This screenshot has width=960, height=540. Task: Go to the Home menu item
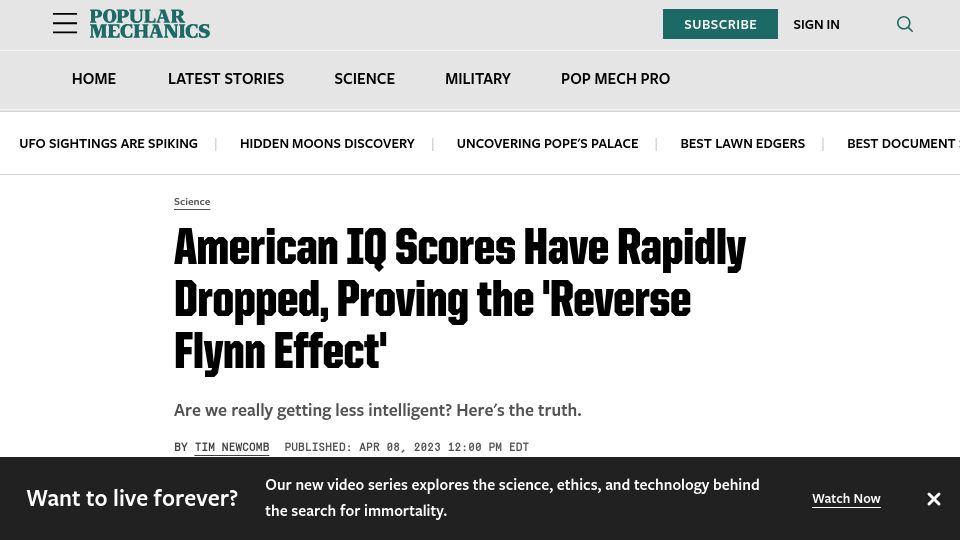(x=94, y=79)
